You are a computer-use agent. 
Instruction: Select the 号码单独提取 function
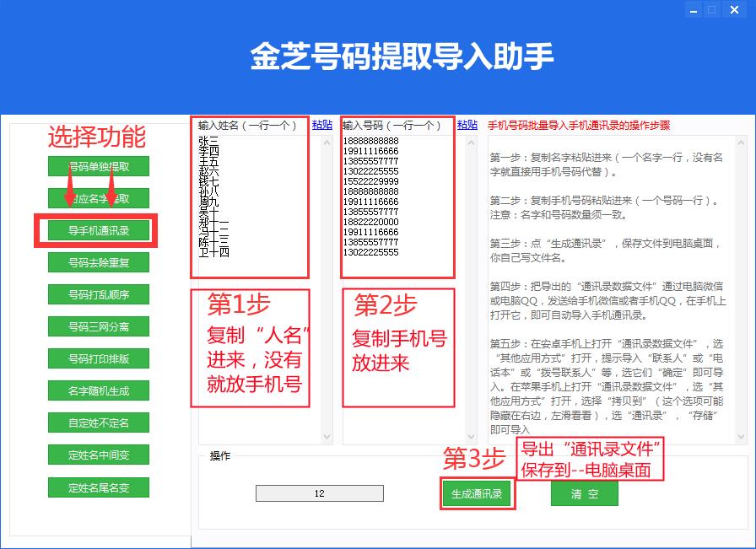[x=98, y=165]
